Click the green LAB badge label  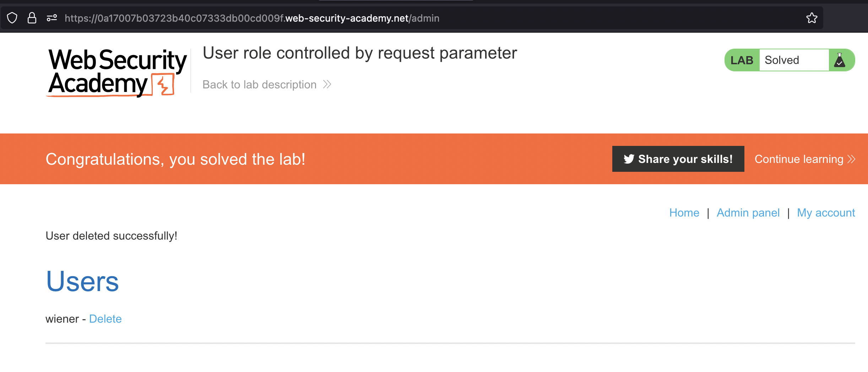point(742,60)
